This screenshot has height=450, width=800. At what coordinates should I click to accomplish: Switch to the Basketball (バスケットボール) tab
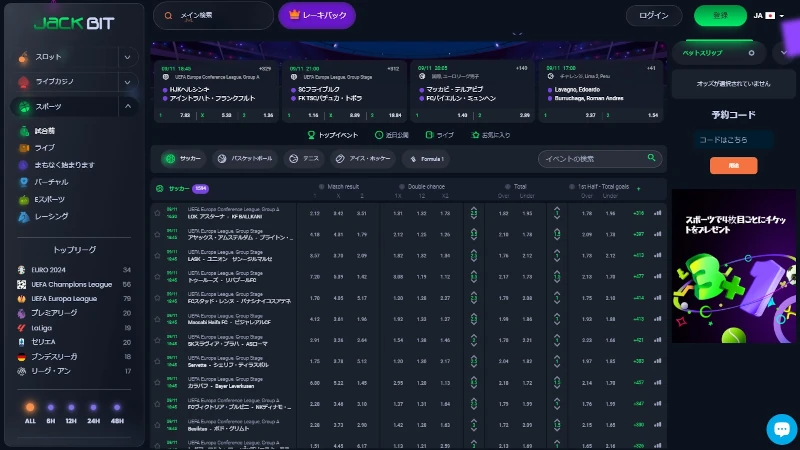[x=243, y=158]
